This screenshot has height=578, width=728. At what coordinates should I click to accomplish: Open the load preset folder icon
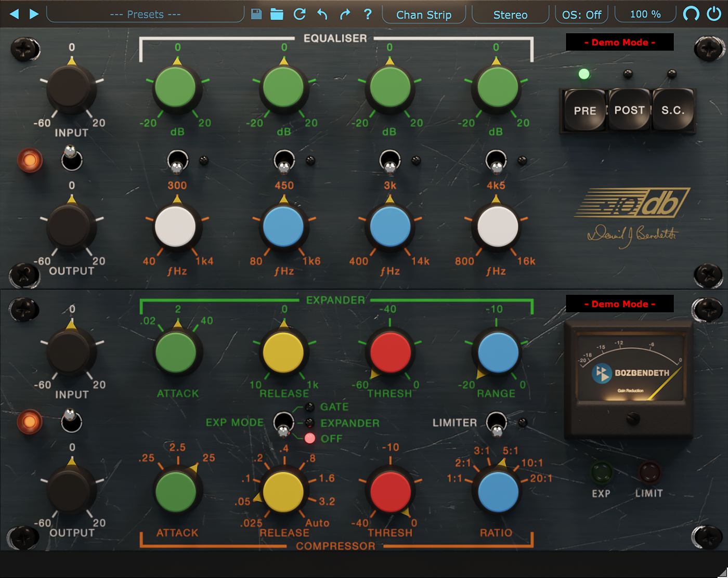[x=277, y=14]
